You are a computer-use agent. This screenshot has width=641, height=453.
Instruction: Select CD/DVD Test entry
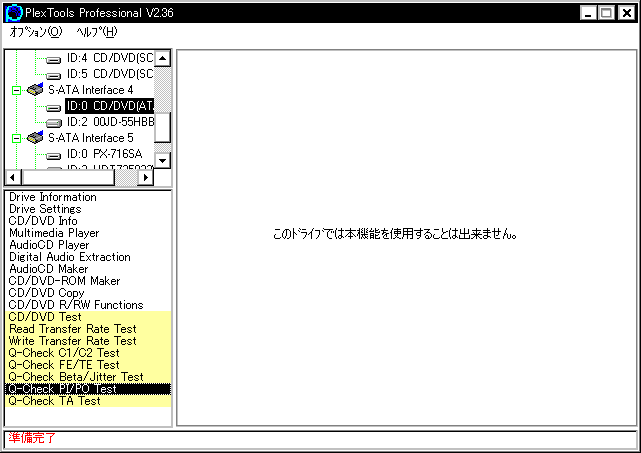[x=88, y=317]
